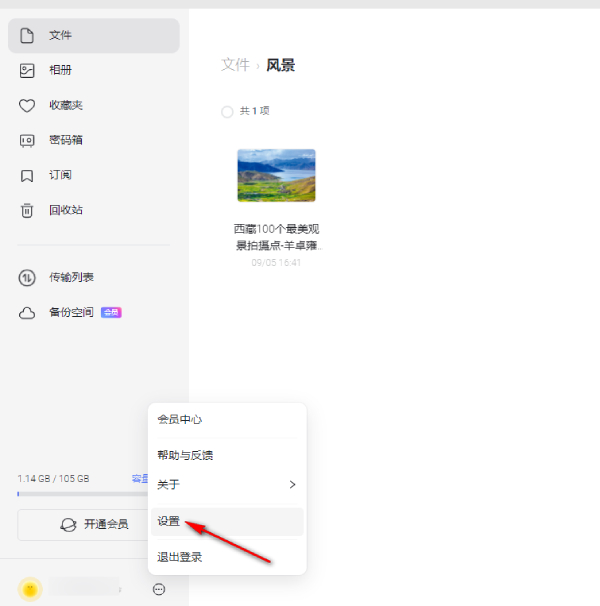Click the 开通会员 button
The height and width of the screenshot is (606, 600).
(x=94, y=524)
